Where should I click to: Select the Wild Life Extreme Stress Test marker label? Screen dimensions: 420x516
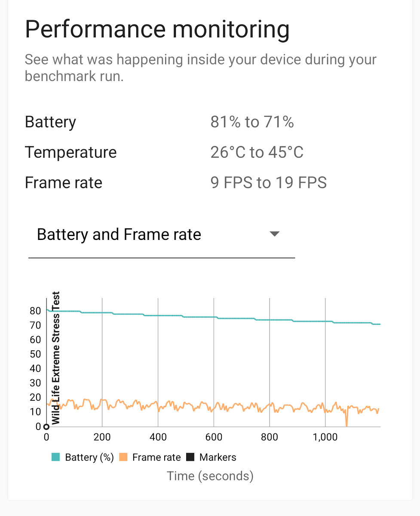click(56, 358)
